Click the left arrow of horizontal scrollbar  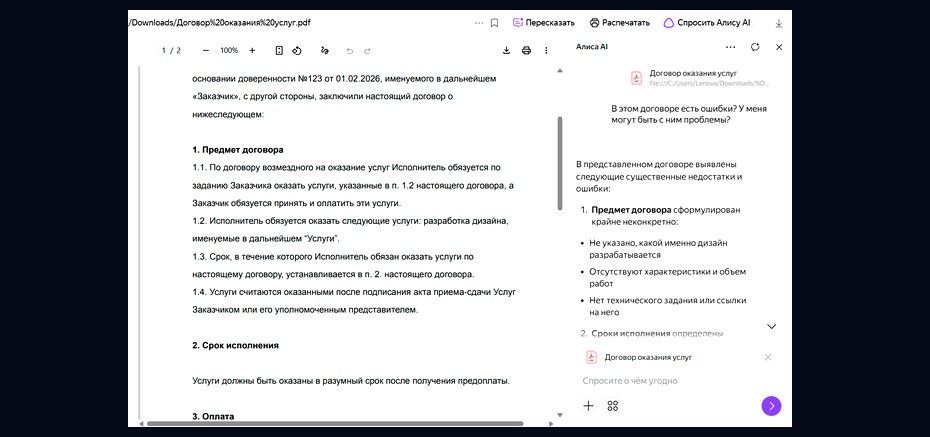pyautogui.click(x=141, y=423)
